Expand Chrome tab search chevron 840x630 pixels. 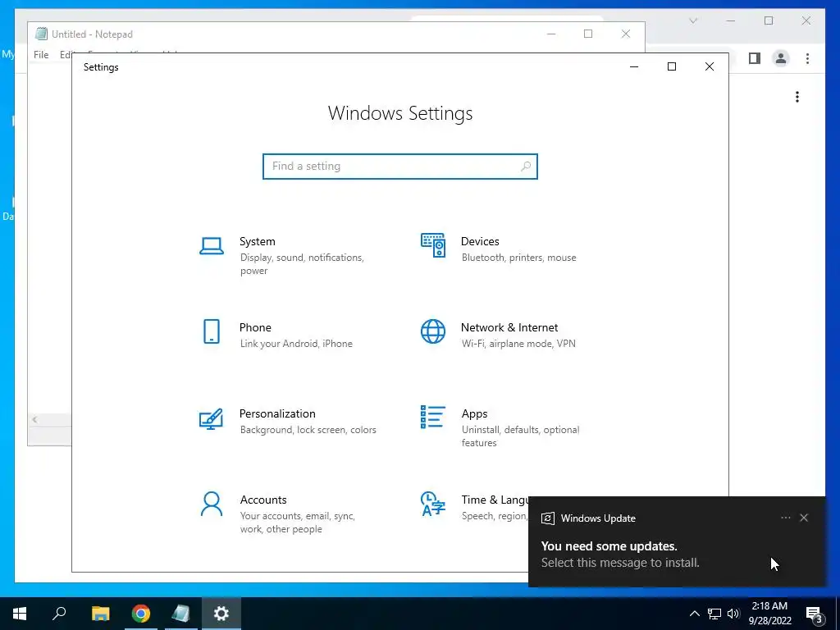(x=692, y=21)
